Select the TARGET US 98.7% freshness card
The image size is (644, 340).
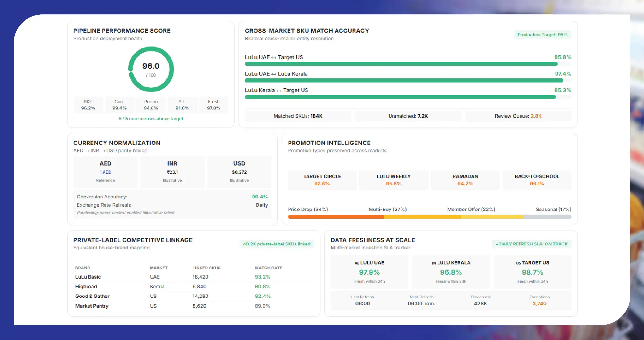coord(532,272)
